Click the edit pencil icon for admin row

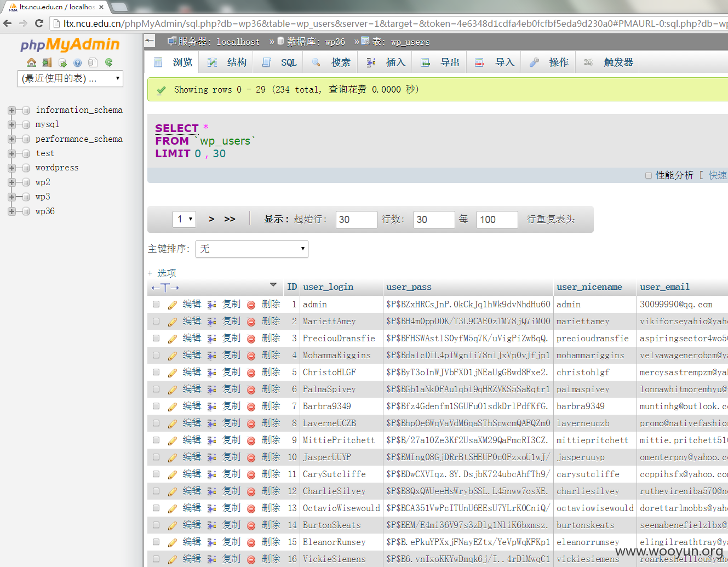tap(173, 305)
